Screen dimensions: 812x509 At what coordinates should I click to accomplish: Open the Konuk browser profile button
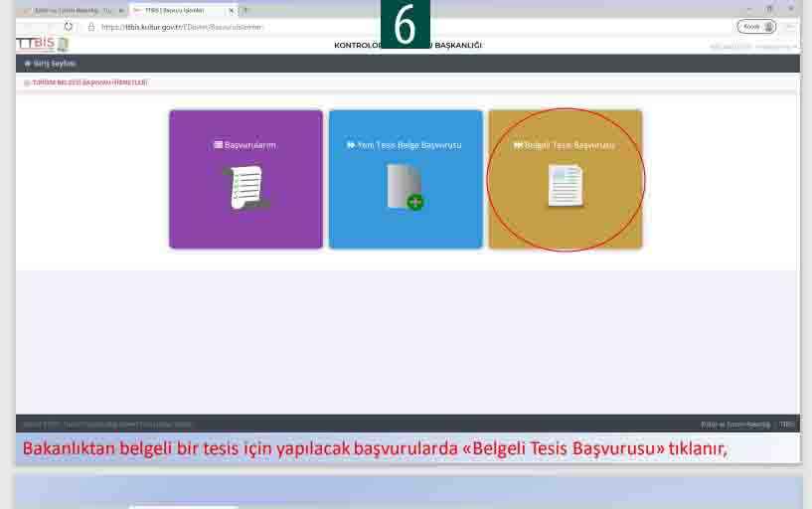(755, 27)
